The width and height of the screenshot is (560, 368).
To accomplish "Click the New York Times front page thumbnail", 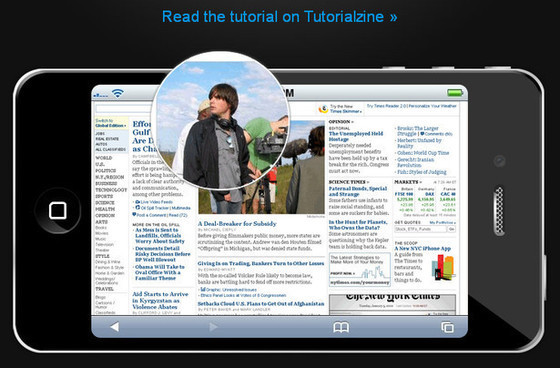I will [392, 305].
